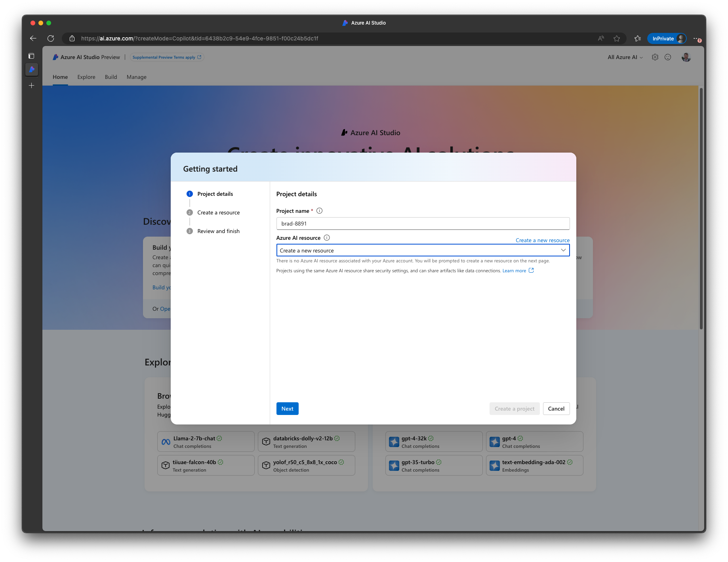
Task: Open Supplemental Preview Terms apply link
Action: click(x=167, y=57)
